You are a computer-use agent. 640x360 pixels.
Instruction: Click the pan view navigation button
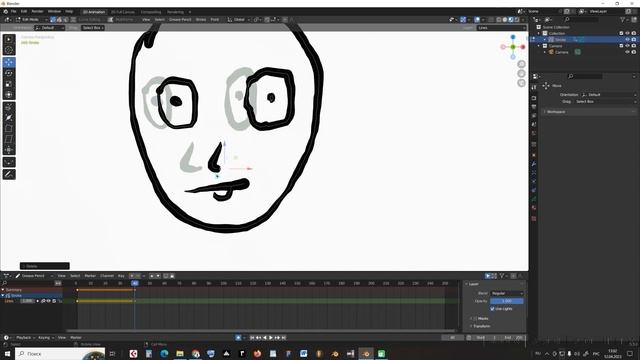(521, 73)
